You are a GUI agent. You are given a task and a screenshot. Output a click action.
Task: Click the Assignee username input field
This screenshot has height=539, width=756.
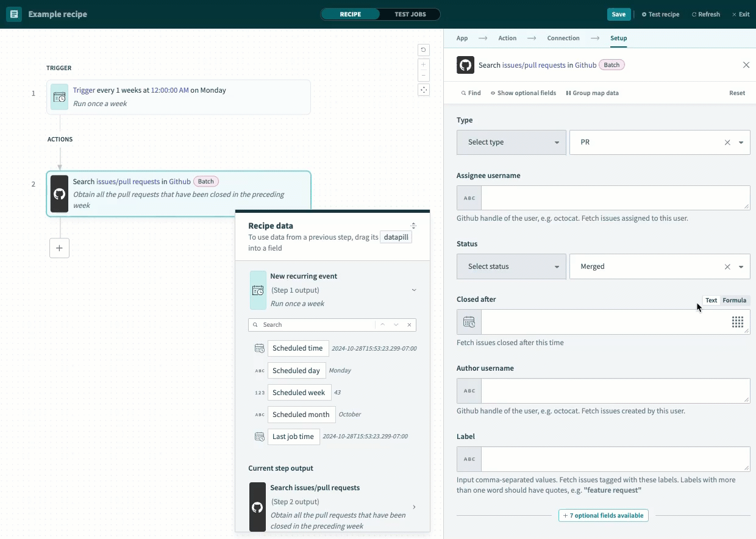point(615,198)
